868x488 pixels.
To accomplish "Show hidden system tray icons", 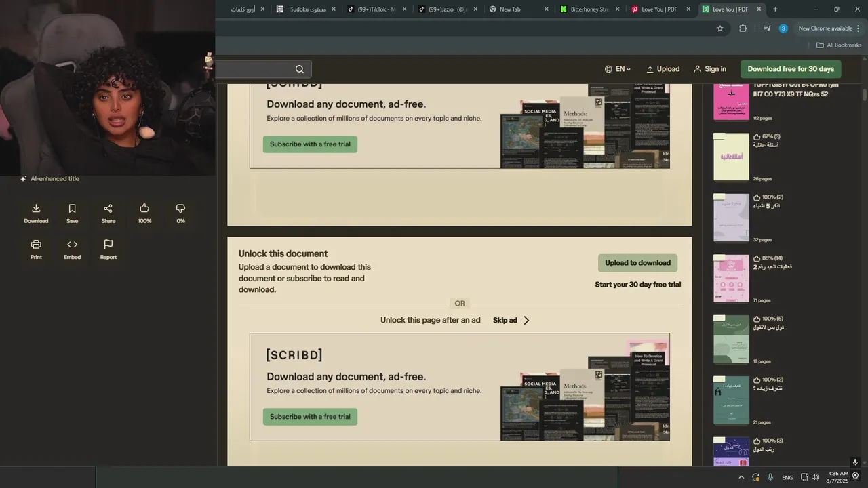I will point(741,477).
